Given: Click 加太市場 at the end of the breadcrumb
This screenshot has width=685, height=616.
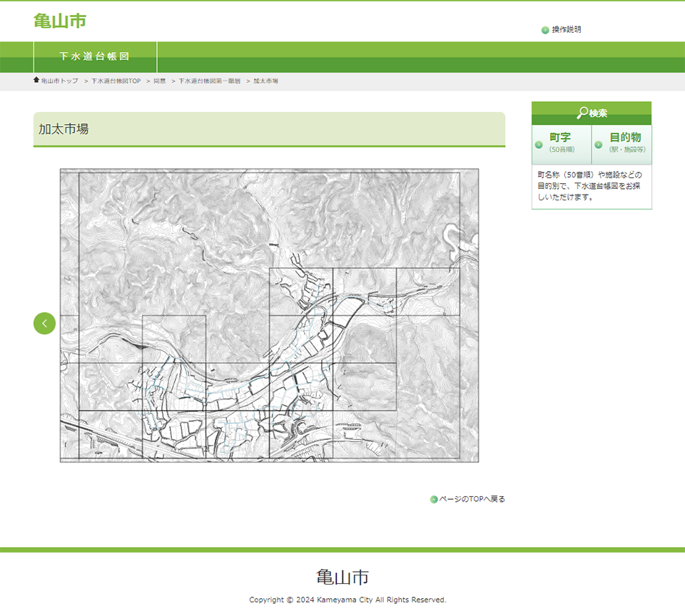Looking at the screenshot, I should 265,81.
